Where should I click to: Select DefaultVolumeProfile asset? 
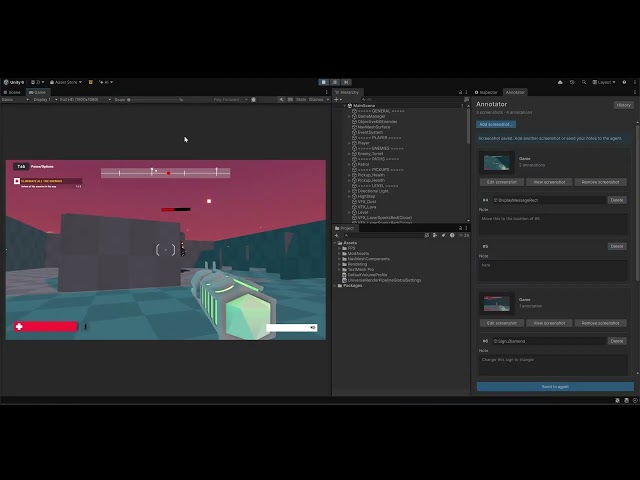(364, 275)
